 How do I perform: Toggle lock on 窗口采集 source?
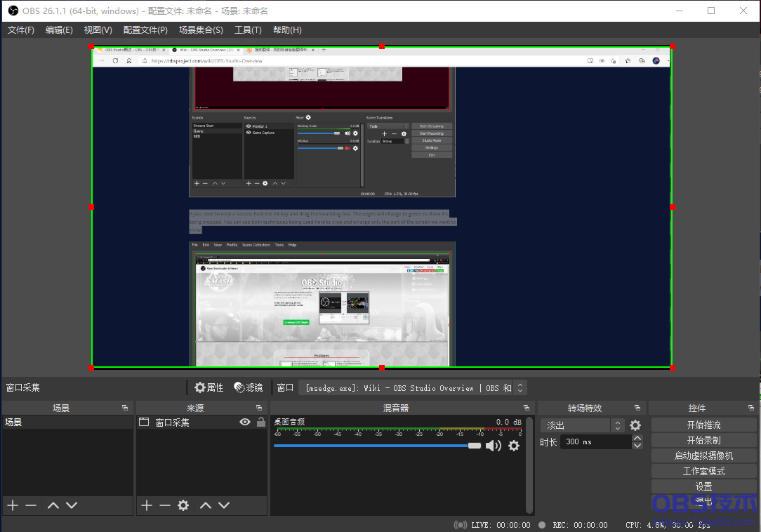point(261,423)
